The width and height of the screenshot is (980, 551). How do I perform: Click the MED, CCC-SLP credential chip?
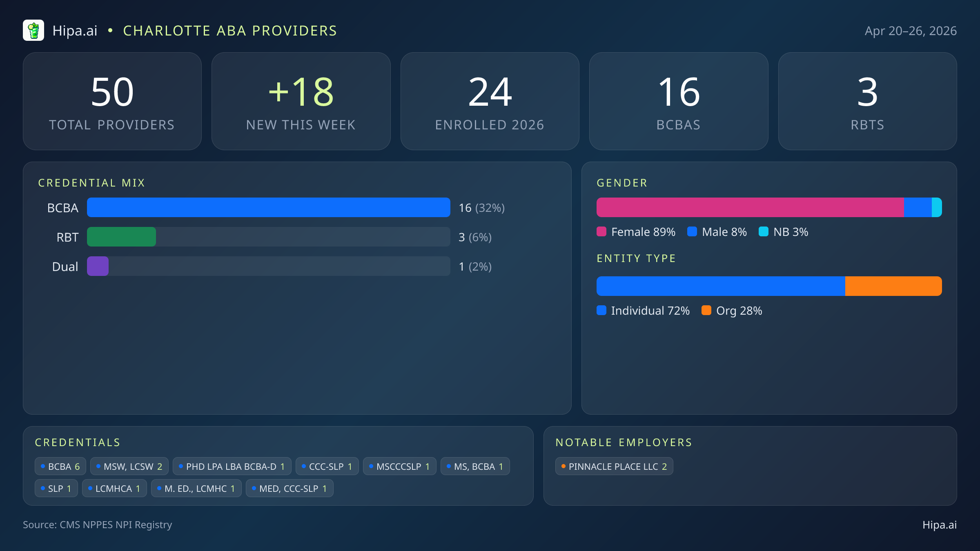coord(290,489)
